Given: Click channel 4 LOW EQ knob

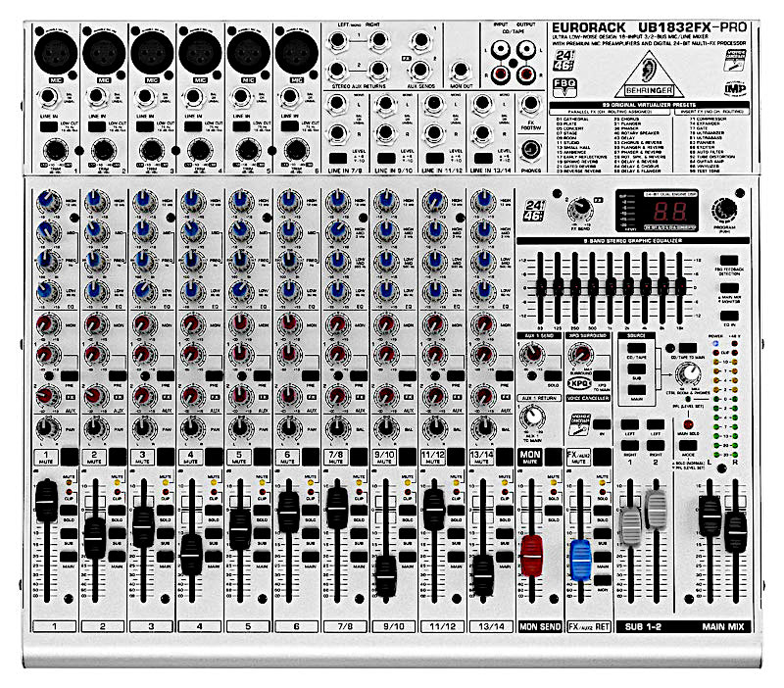Looking at the screenshot, I should tap(193, 291).
